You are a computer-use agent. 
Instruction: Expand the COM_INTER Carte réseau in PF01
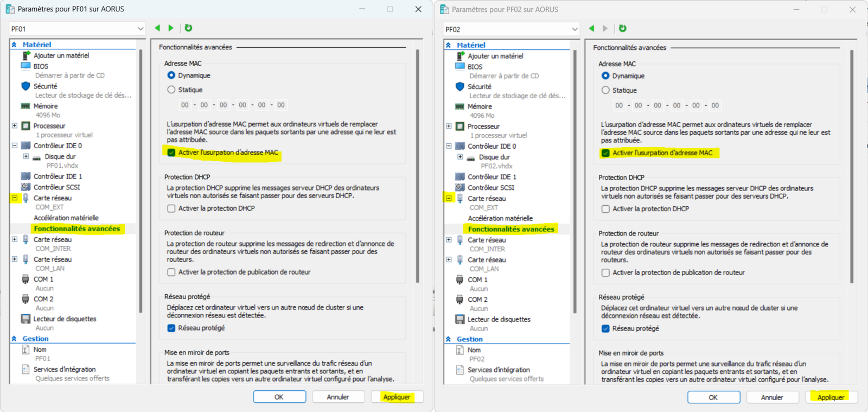pos(15,239)
